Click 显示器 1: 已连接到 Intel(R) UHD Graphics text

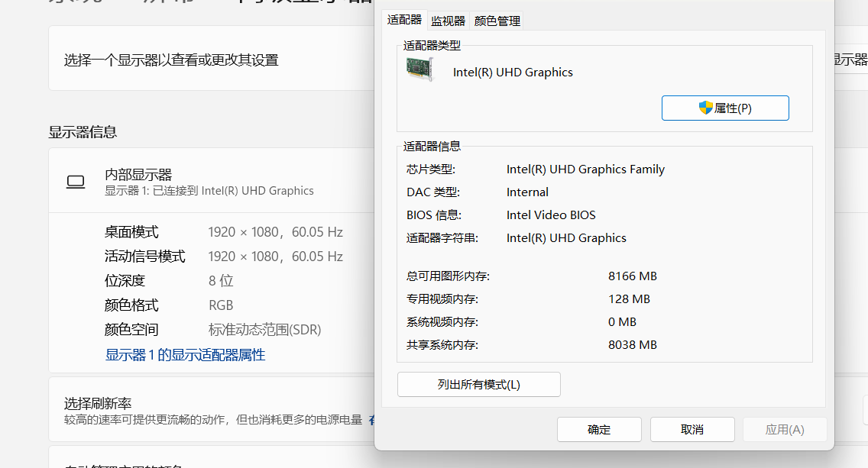click(209, 191)
